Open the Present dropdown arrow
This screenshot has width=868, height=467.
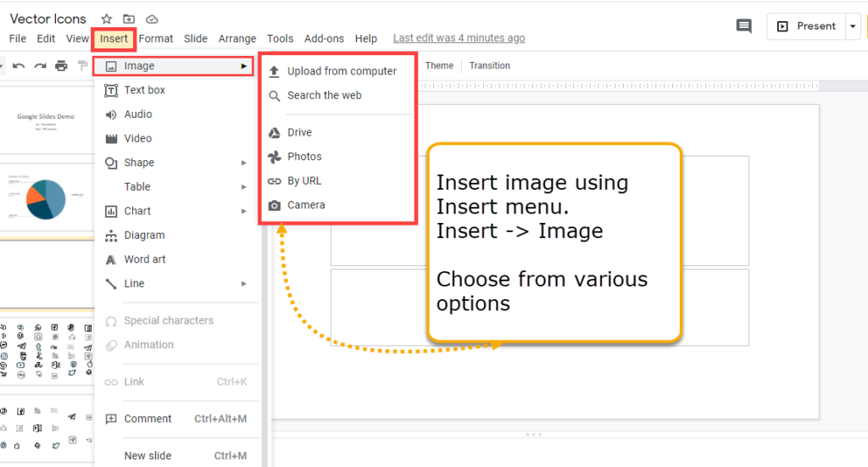pos(853,26)
